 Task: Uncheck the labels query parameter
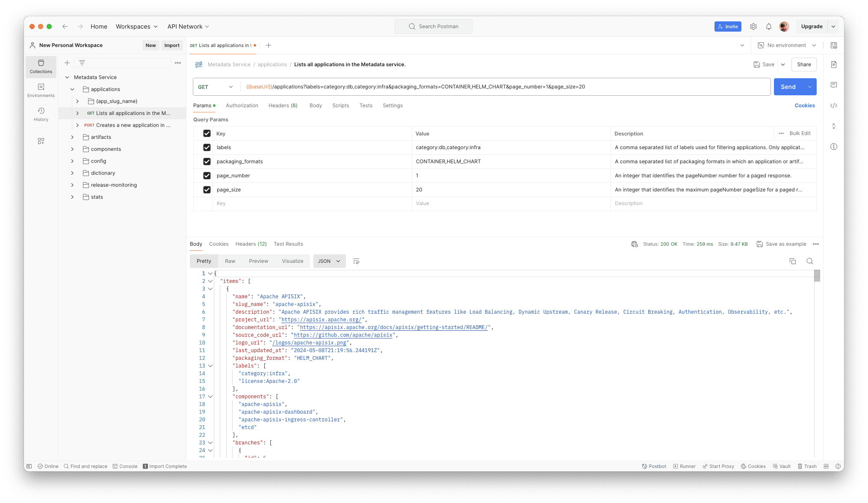207,147
